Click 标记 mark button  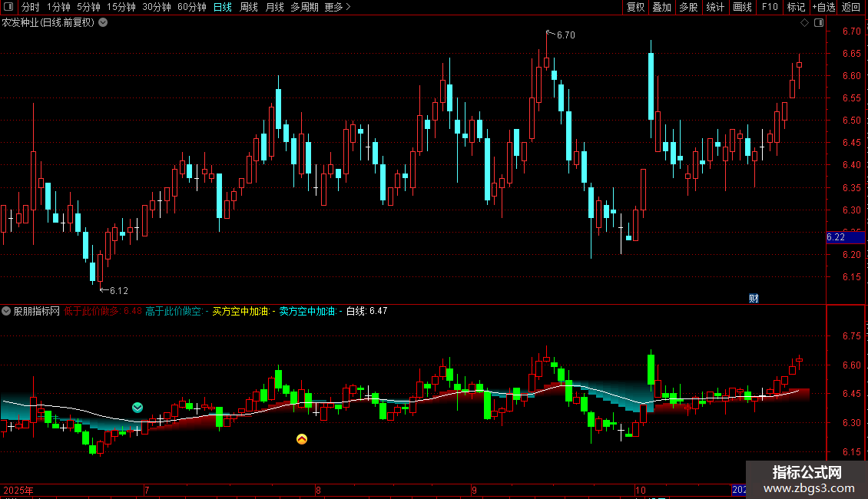pos(796,7)
